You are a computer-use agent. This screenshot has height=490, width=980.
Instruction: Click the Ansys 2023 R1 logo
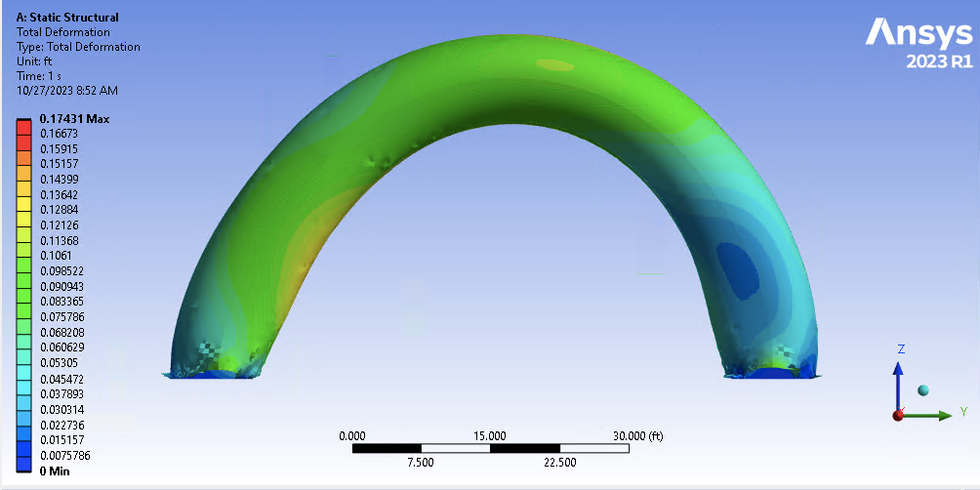pos(919,43)
